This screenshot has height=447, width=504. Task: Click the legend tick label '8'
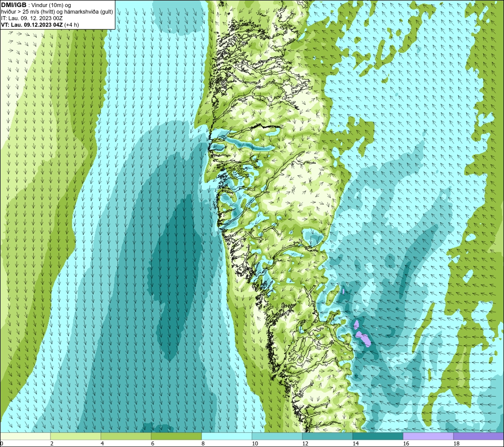tap(203, 443)
